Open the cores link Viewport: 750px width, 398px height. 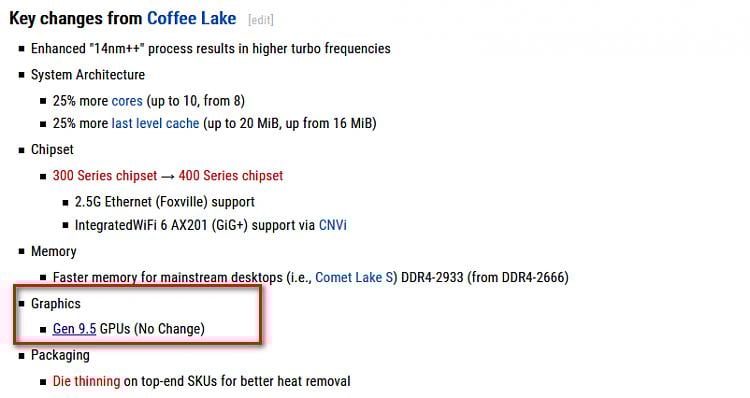pyautogui.click(x=127, y=101)
